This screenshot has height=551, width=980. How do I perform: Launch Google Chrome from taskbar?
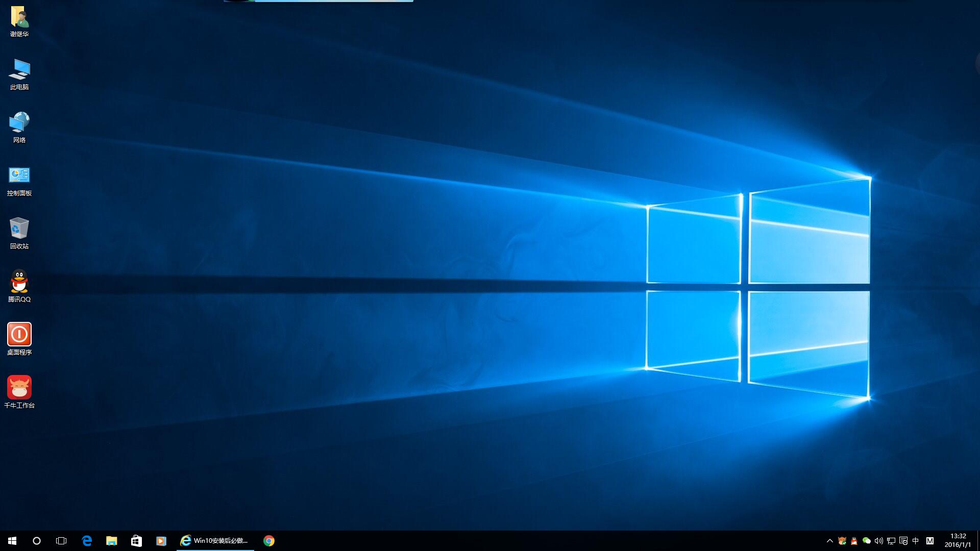click(x=269, y=541)
